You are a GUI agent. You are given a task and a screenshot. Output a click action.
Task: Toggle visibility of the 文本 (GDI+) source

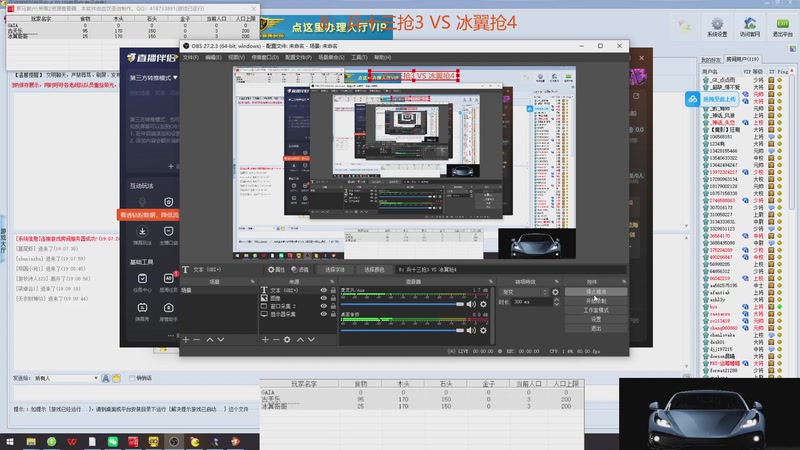pos(323,290)
